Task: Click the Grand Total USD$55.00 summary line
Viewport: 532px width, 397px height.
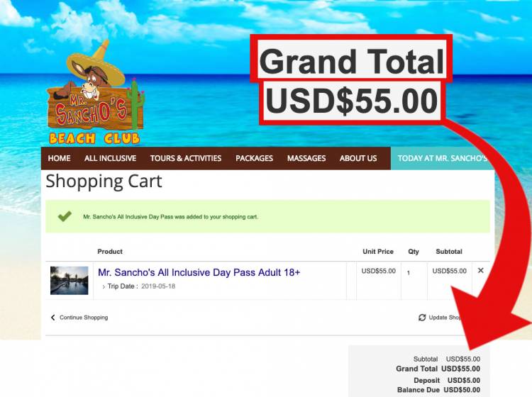Action: tap(438, 369)
